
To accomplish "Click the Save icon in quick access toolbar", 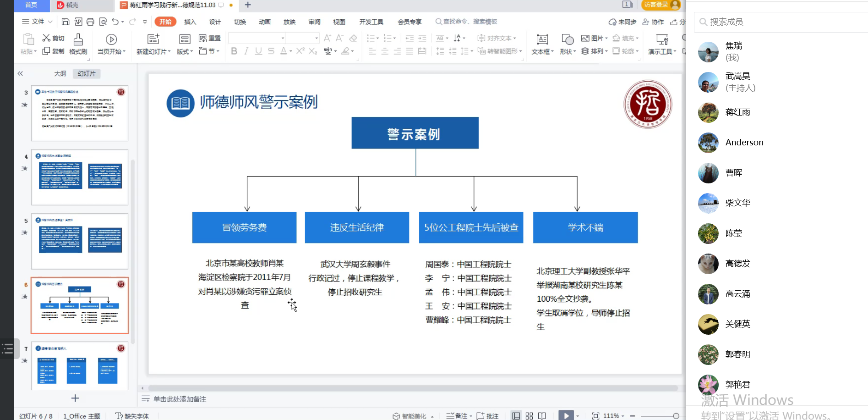I will click(x=66, y=22).
